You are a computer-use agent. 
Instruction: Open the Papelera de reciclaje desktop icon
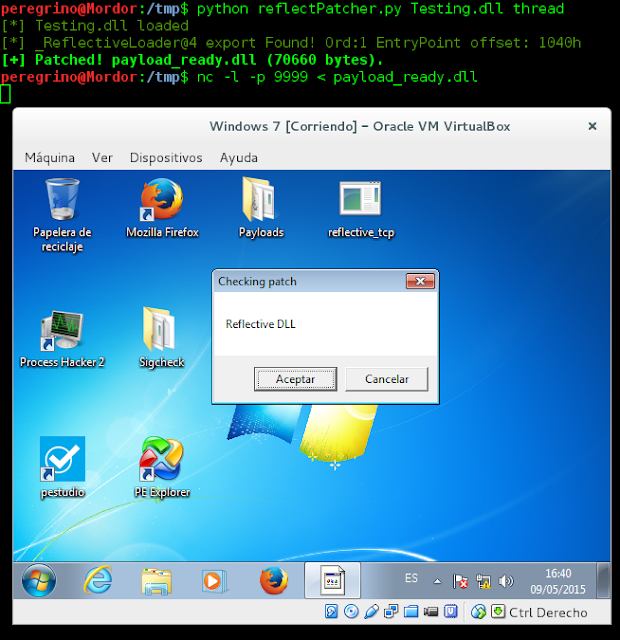coord(62,215)
